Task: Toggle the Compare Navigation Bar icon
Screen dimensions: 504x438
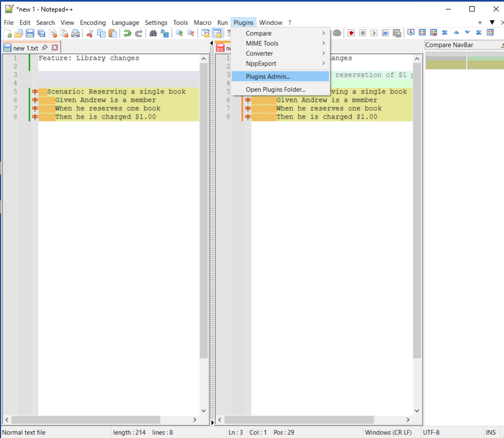Action: click(x=490, y=33)
